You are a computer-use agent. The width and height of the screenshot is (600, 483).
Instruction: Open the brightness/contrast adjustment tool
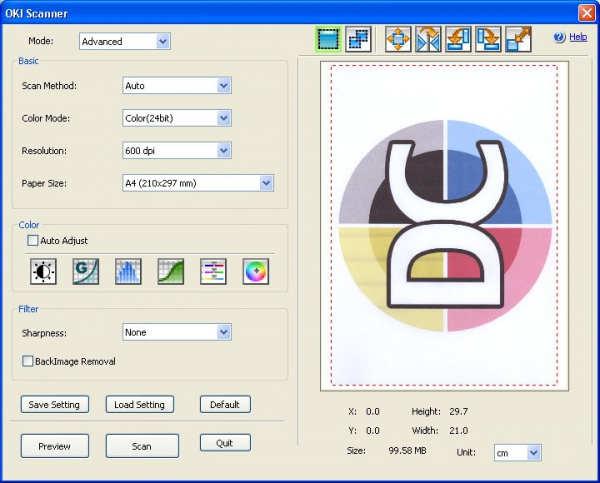44,271
